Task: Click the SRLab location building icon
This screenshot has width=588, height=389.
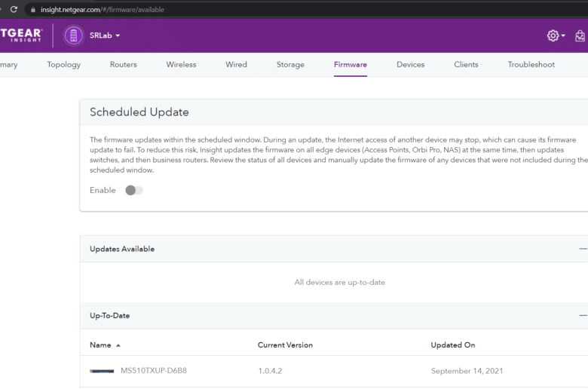Action: (74, 35)
